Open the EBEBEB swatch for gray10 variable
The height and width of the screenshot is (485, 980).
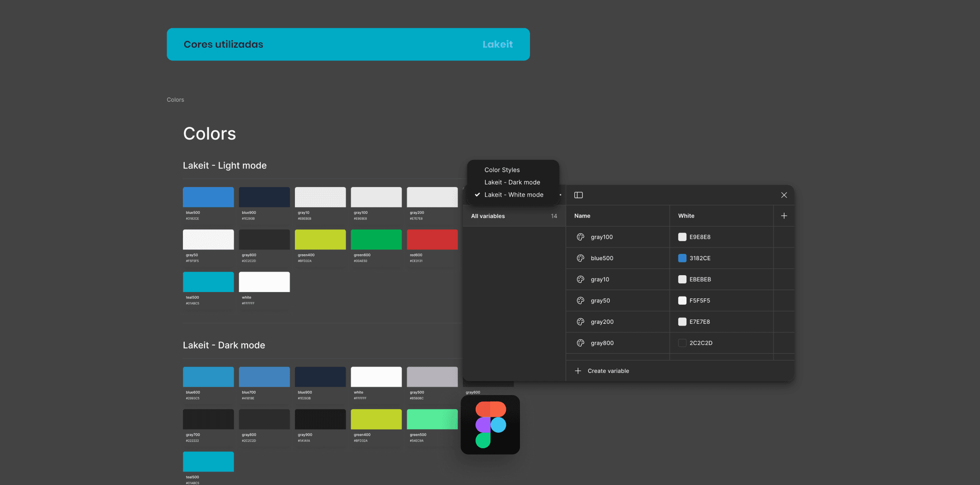tap(682, 279)
